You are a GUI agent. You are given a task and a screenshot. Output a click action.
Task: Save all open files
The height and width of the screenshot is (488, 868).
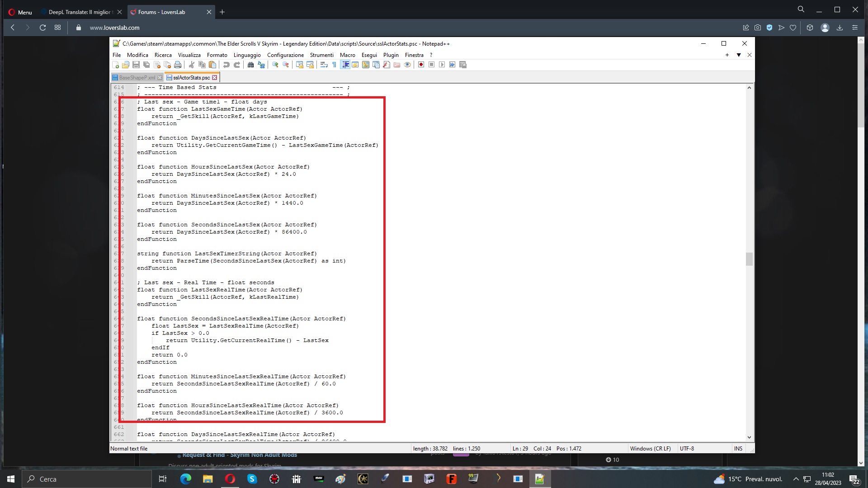[145, 65]
